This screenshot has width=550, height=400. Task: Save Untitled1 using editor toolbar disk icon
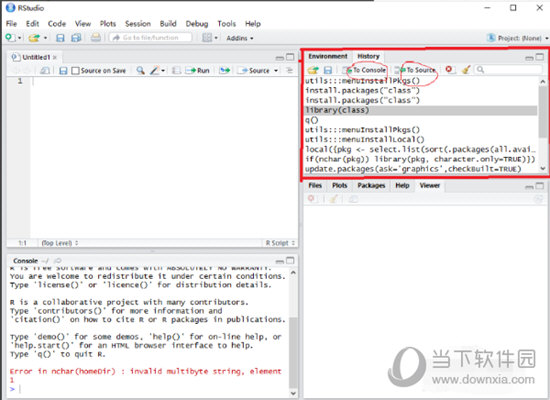click(63, 71)
